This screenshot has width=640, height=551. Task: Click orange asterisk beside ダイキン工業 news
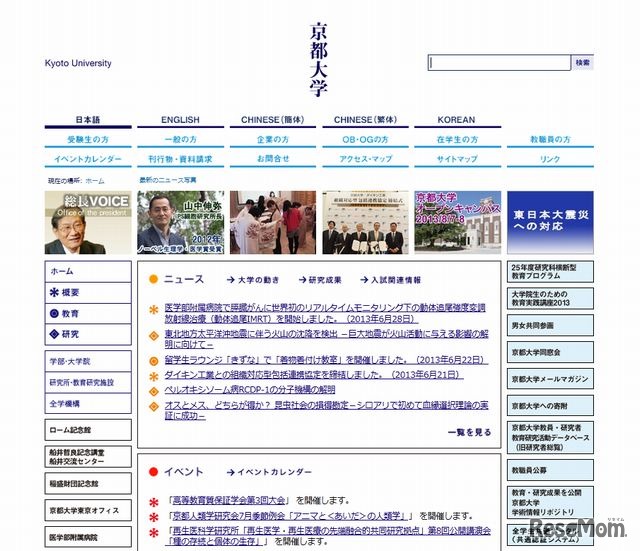click(153, 376)
